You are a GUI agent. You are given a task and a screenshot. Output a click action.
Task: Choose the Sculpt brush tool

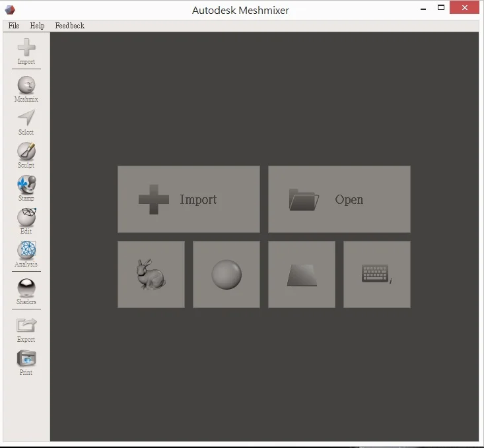[x=26, y=155]
